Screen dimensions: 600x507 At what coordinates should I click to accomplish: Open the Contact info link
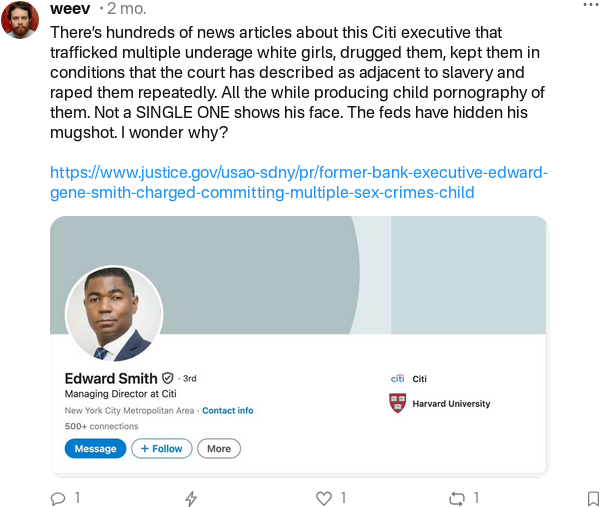coord(228,411)
